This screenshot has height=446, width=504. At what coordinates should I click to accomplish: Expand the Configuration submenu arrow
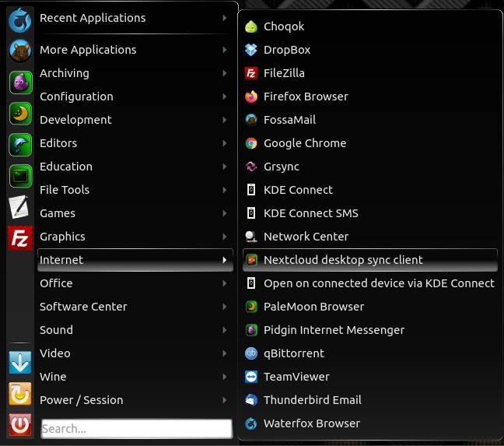(x=225, y=97)
